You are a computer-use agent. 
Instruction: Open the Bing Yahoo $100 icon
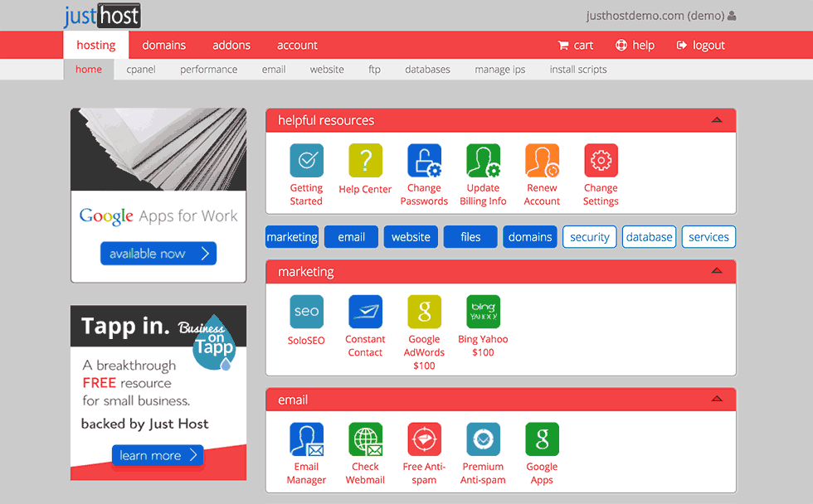(x=483, y=312)
